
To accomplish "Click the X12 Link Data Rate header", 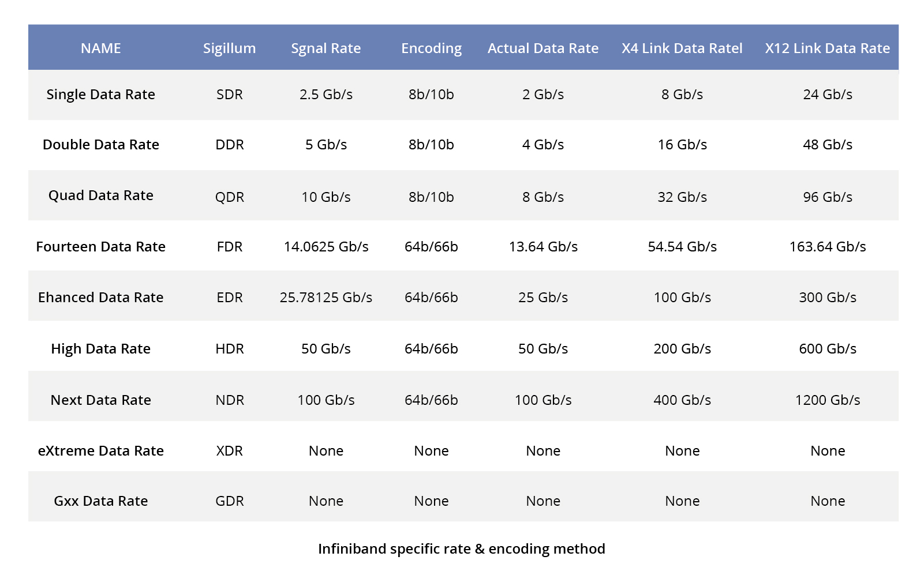I will coord(827,48).
